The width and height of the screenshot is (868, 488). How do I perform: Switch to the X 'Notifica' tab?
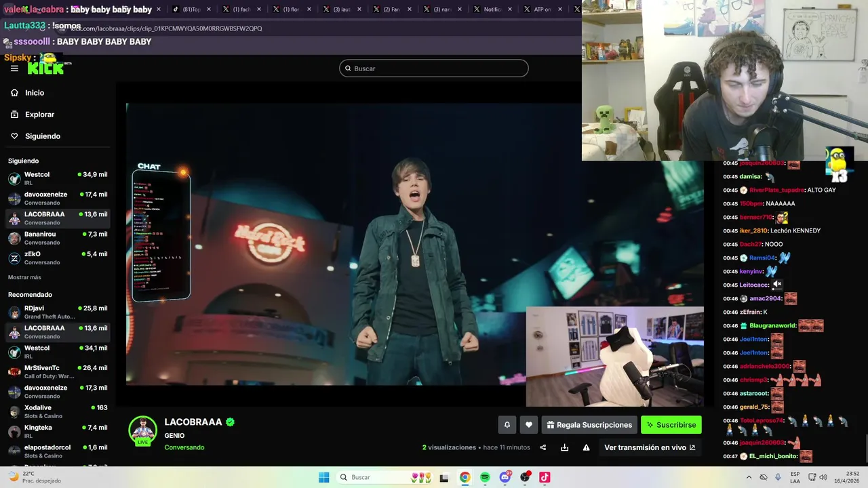click(493, 9)
